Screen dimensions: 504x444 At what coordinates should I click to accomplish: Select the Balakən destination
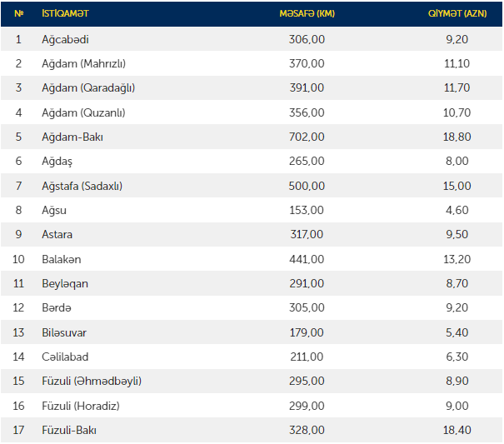pos(62,259)
